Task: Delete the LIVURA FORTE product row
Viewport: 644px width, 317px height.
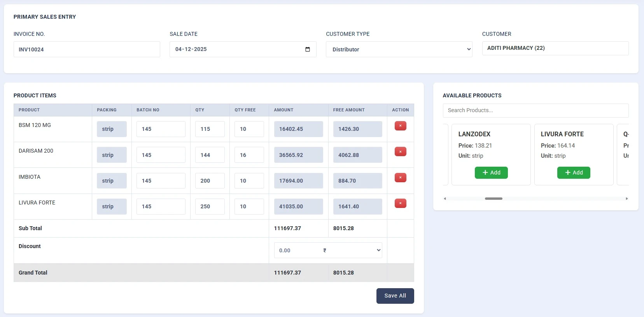Action: point(400,203)
